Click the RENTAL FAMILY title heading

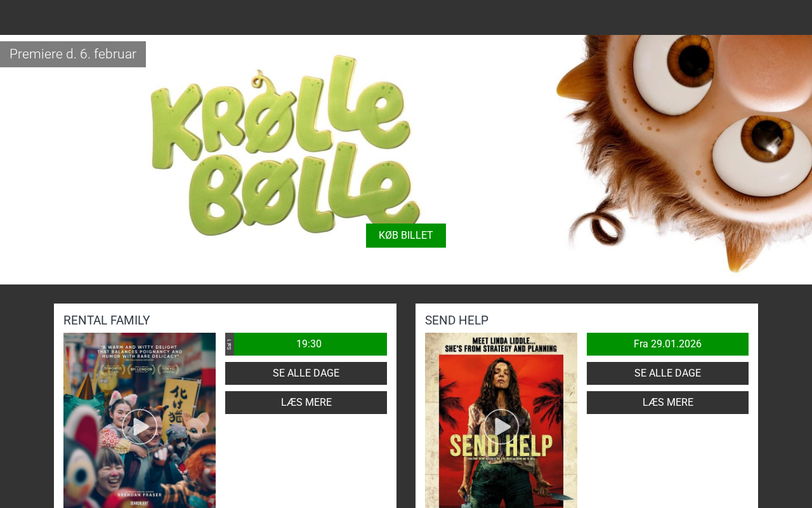(107, 321)
